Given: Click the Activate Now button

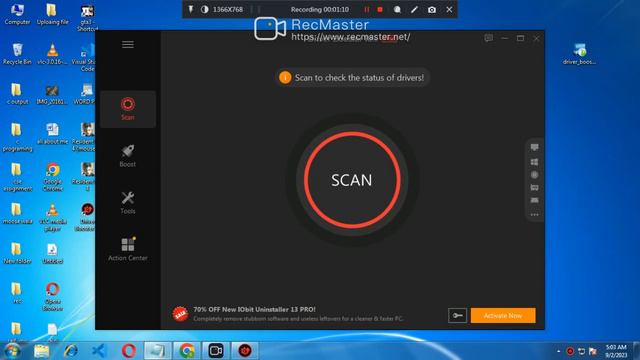Looking at the screenshot, I should (x=503, y=316).
